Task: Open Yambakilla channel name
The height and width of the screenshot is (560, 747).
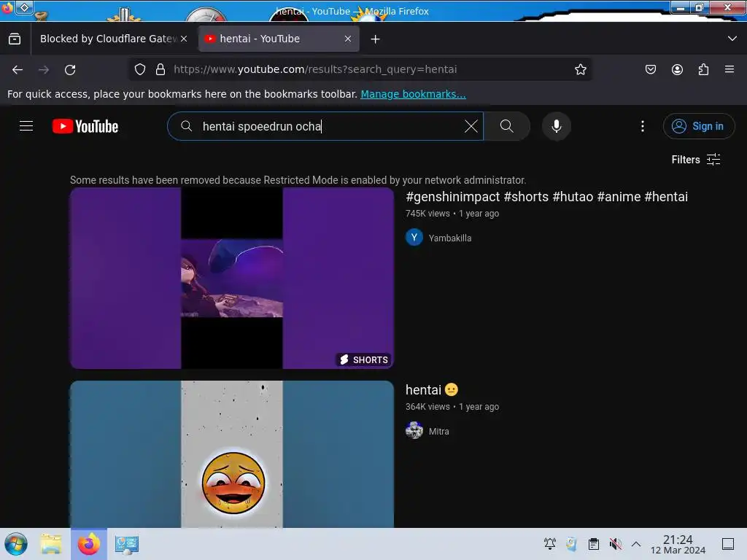Action: 449,238
